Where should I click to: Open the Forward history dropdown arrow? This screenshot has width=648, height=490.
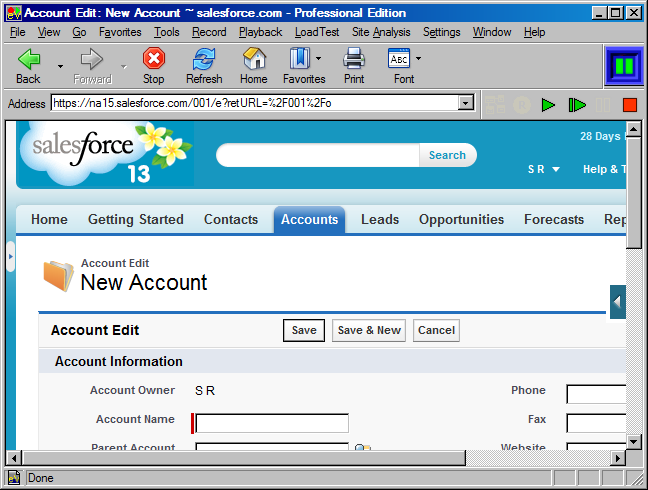tap(124, 66)
